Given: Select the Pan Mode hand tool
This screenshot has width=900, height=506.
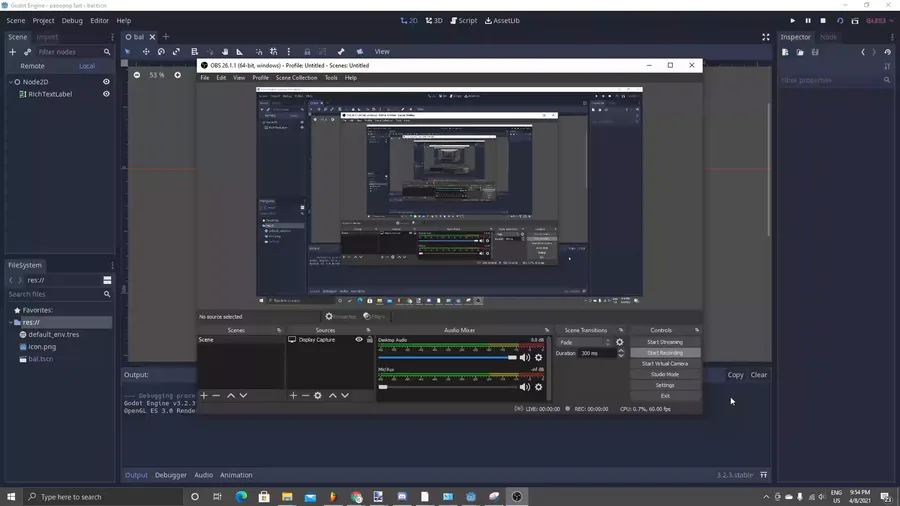Looking at the screenshot, I should pos(225,52).
